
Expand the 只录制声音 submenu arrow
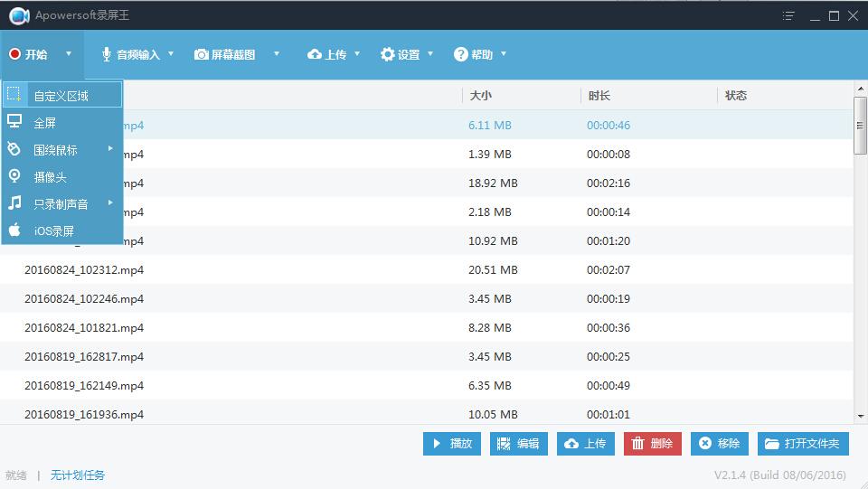(x=110, y=202)
